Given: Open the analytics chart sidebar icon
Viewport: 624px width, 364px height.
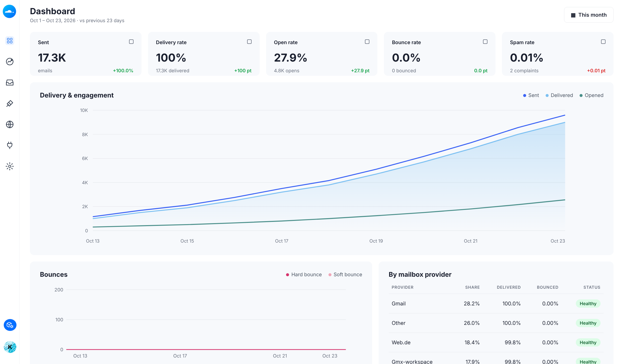Looking at the screenshot, I should coord(10,62).
